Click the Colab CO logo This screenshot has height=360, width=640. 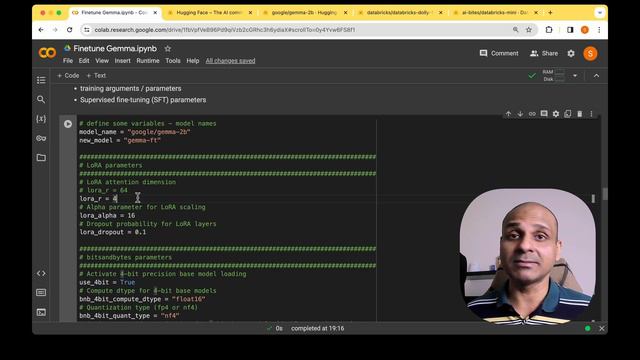47,53
